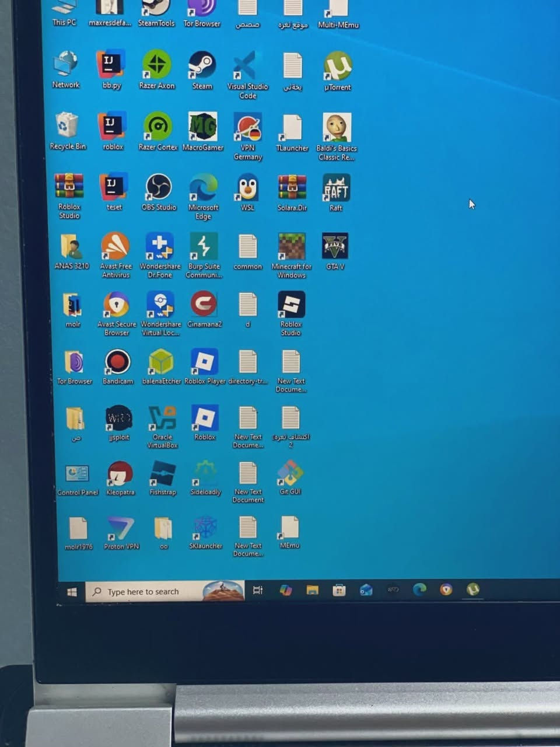The width and height of the screenshot is (560, 747).
Task: Open the molr folder icon
Action: pos(72,305)
